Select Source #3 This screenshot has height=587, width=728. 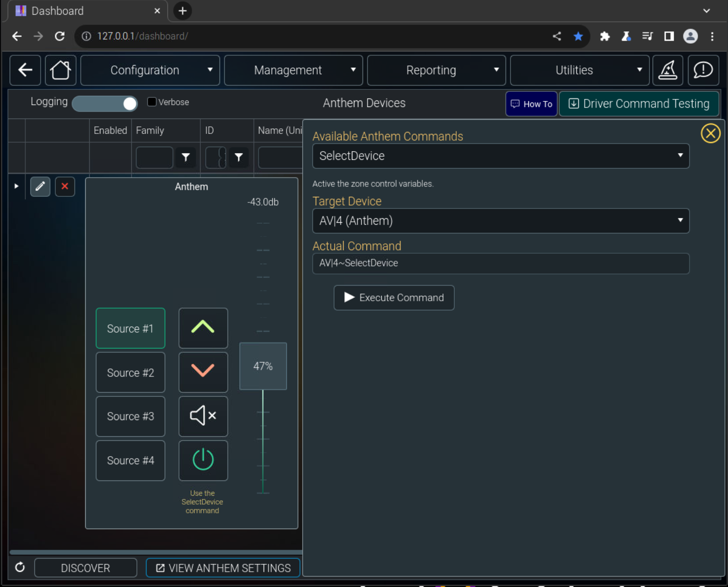(130, 416)
